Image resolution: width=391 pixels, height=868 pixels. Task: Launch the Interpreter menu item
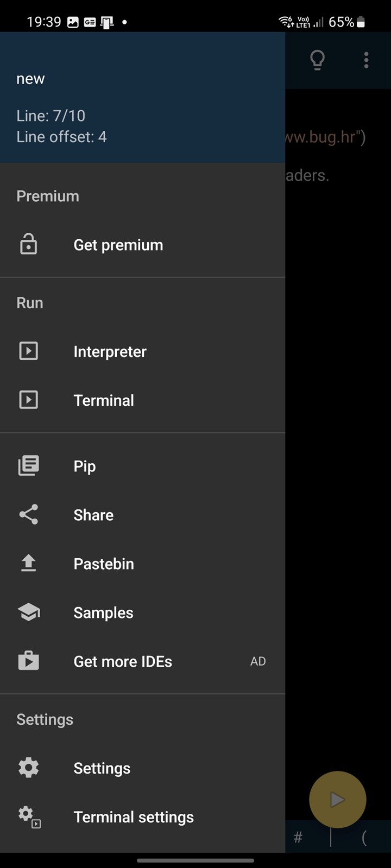coord(110,352)
